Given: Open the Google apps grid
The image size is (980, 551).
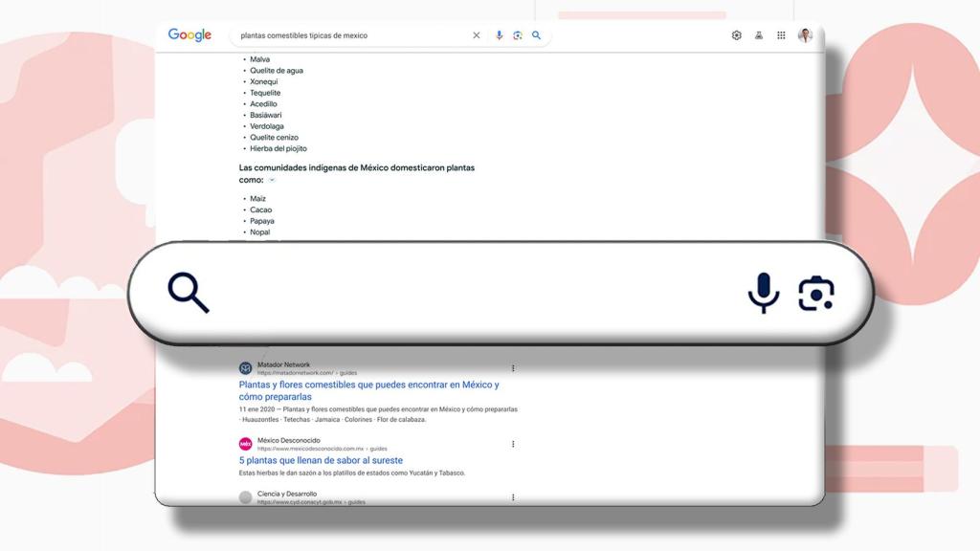Looking at the screenshot, I should click(781, 35).
